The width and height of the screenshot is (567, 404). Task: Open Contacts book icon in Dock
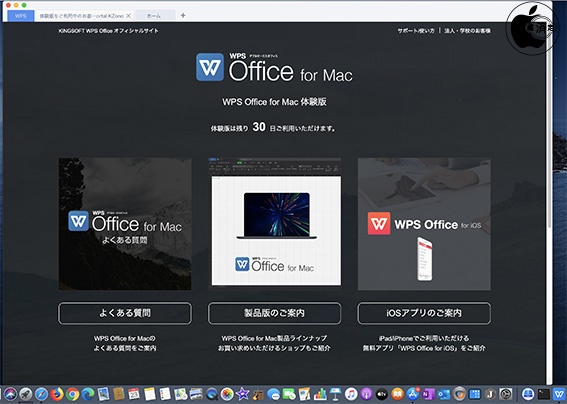click(119, 394)
